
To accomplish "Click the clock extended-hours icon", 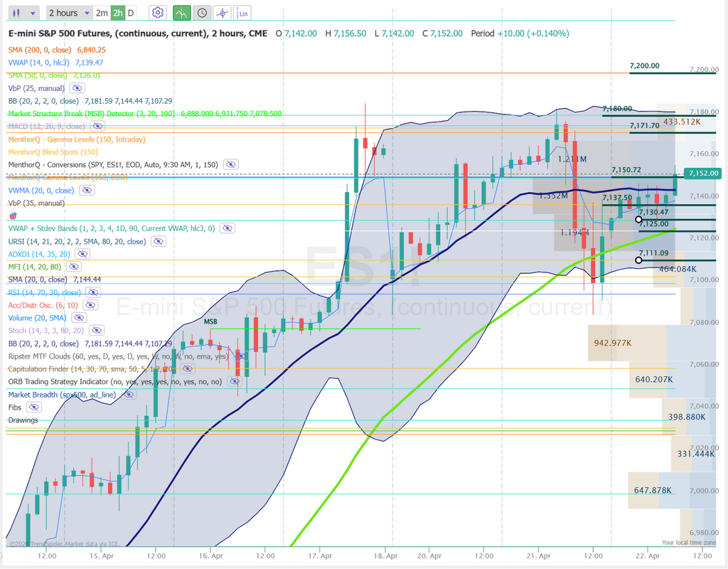I will 203,13.
